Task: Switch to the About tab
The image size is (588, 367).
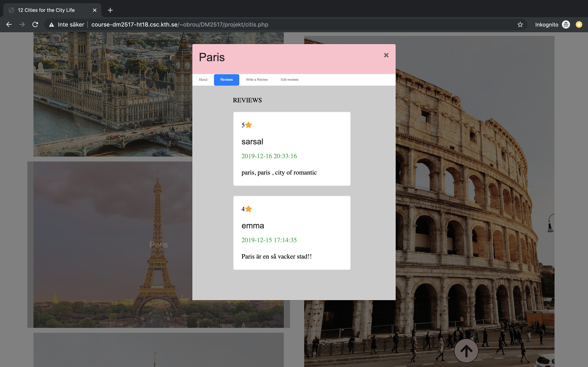Action: pos(203,80)
